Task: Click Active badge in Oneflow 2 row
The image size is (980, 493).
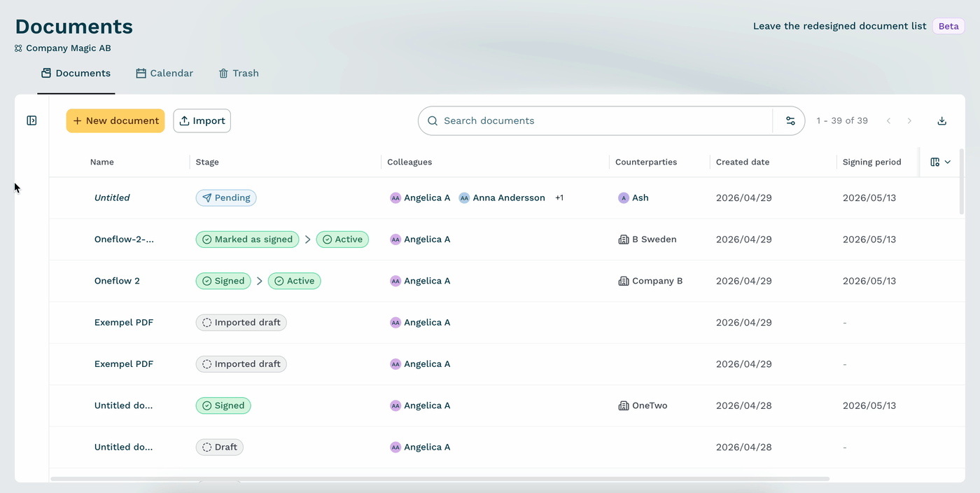Action: tap(294, 281)
